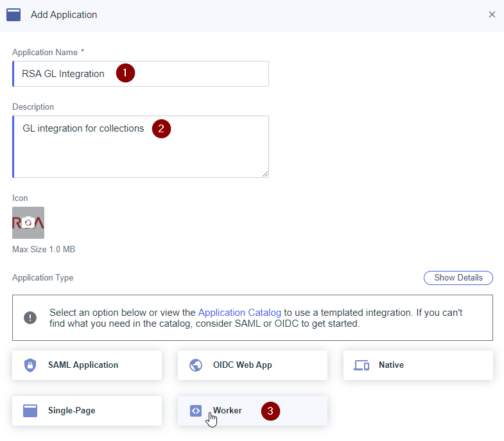Select the Single-Page application type card

87,411
